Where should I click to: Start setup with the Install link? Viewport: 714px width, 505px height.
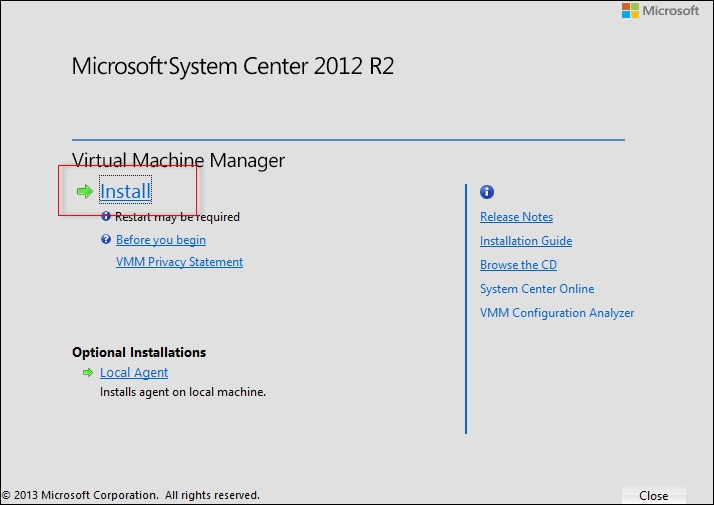[x=125, y=191]
